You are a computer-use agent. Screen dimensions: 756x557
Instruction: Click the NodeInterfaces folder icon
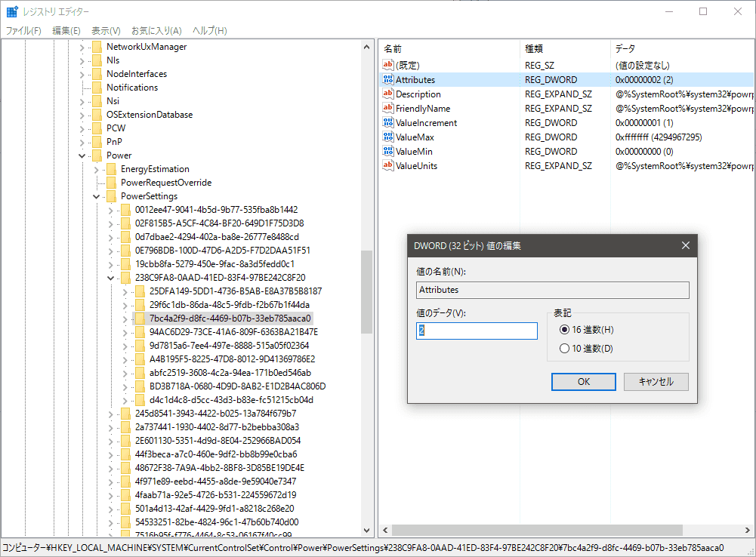pyautogui.click(x=97, y=74)
